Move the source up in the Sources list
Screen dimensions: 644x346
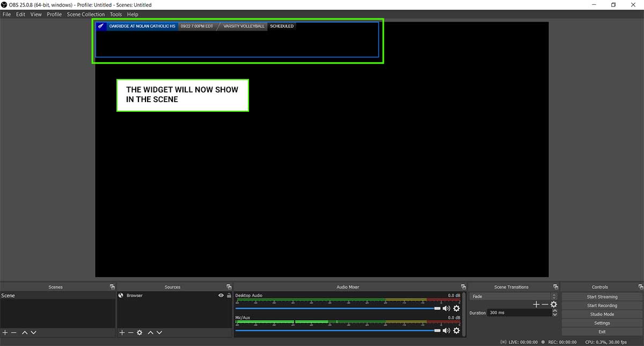pos(150,333)
